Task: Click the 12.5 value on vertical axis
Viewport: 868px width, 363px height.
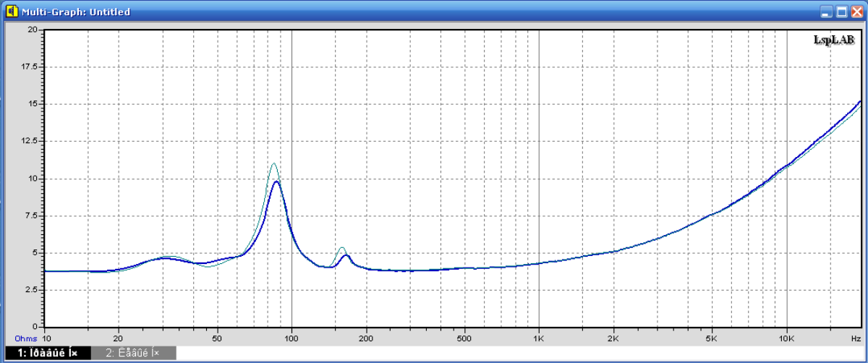Action: click(28, 141)
